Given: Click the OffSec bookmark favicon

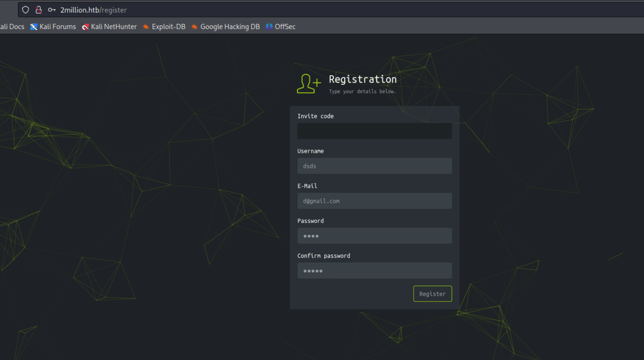Looking at the screenshot, I should (x=269, y=27).
